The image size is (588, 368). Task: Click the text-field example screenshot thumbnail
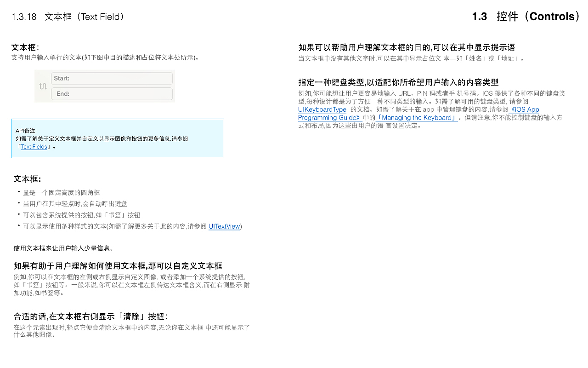click(x=104, y=86)
